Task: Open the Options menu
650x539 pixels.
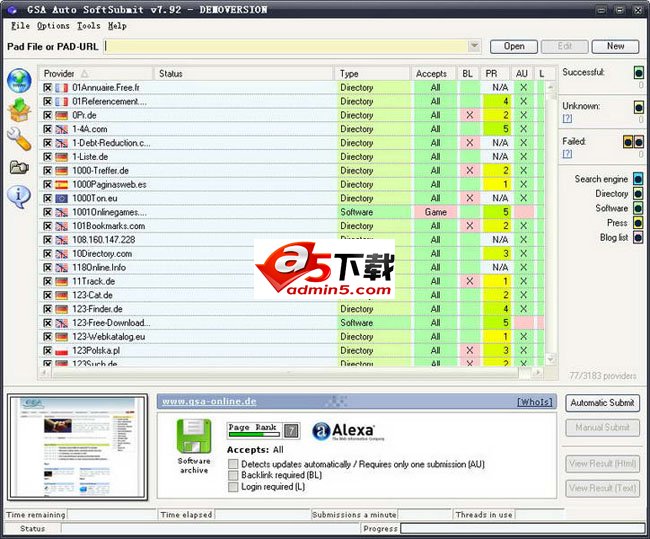Action: [53, 26]
